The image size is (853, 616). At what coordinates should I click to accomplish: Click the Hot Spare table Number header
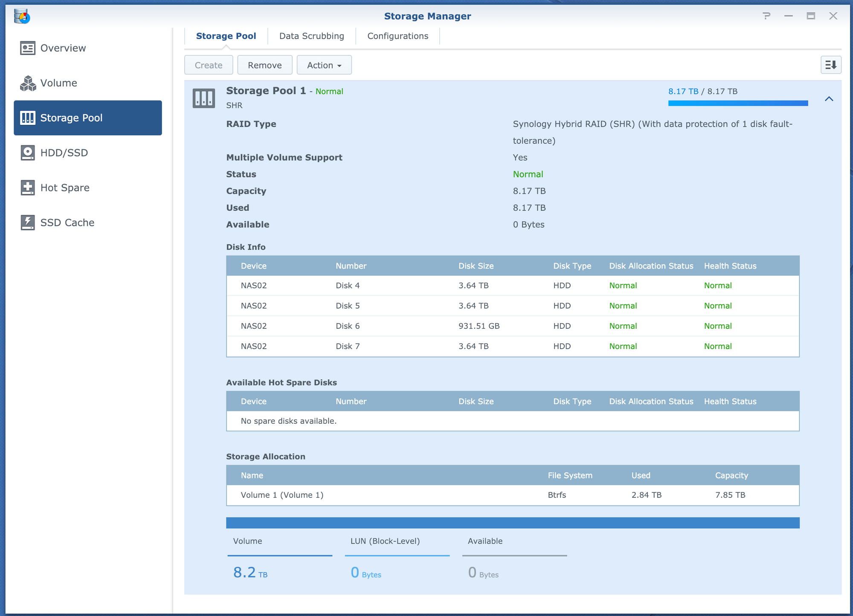click(x=351, y=402)
